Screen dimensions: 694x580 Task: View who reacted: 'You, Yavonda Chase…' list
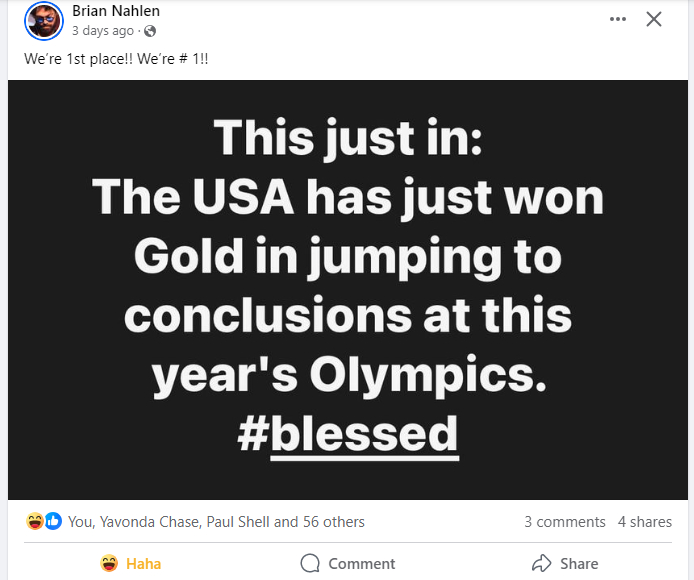point(216,521)
